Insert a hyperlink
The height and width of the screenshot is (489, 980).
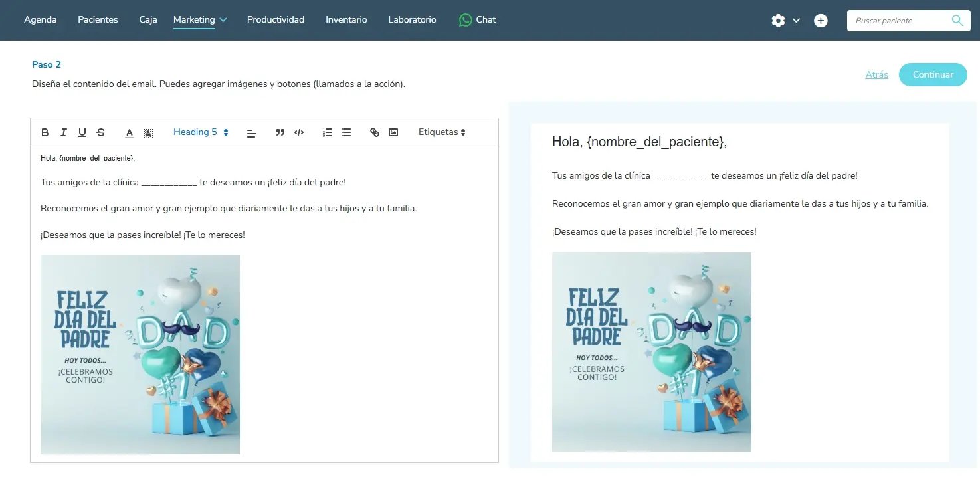[375, 132]
